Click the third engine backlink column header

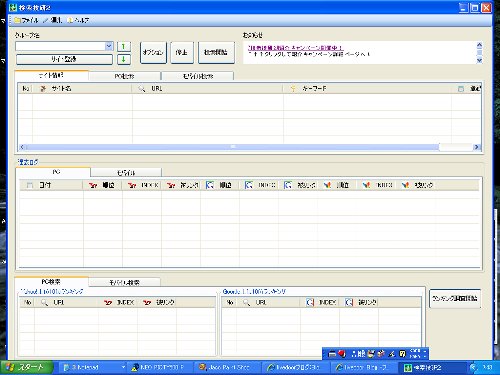coord(415,185)
